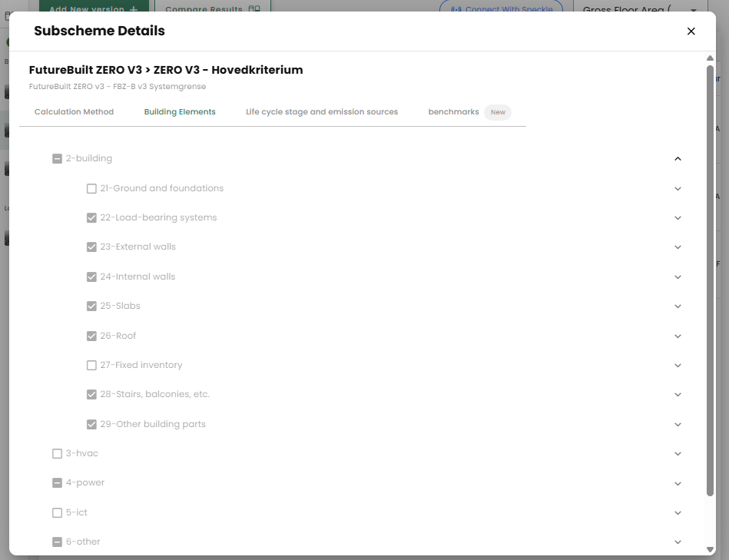Image resolution: width=729 pixels, height=560 pixels.
Task: Check the 3-hvac checkbox
Action: click(x=57, y=454)
